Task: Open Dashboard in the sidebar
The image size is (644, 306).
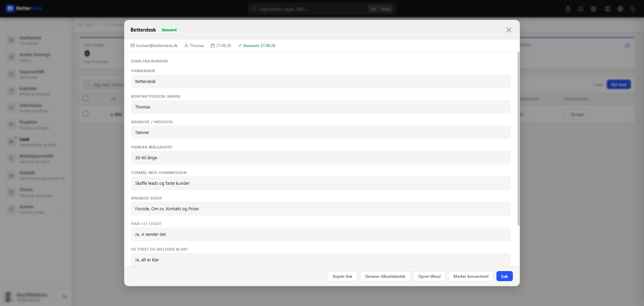Action: pyautogui.click(x=35, y=40)
